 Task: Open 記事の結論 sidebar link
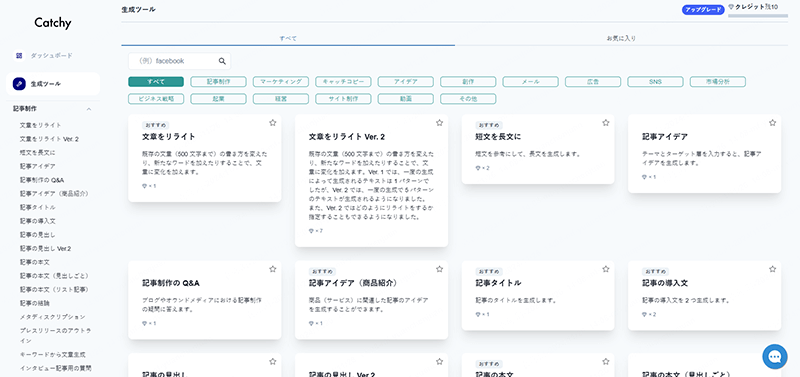[35, 303]
